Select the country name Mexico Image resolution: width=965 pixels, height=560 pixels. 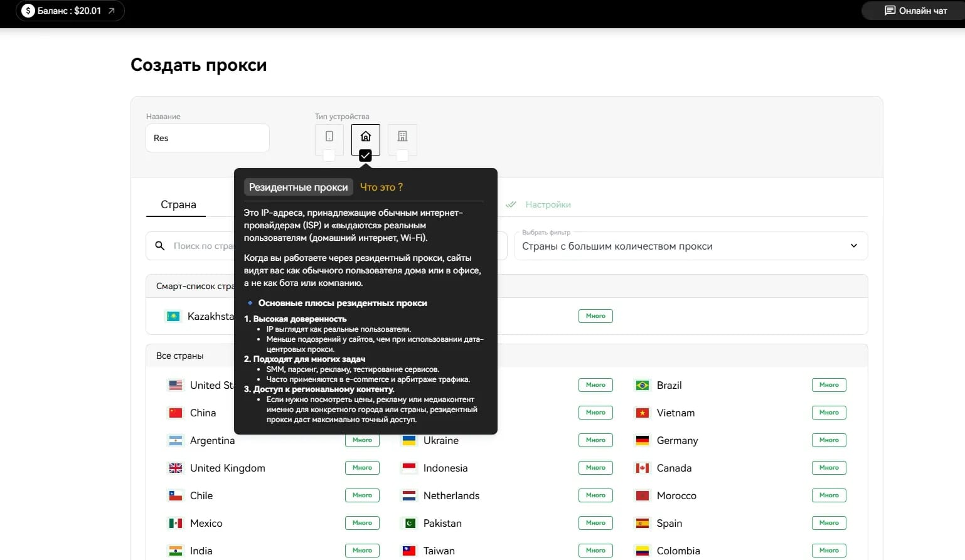pos(206,523)
